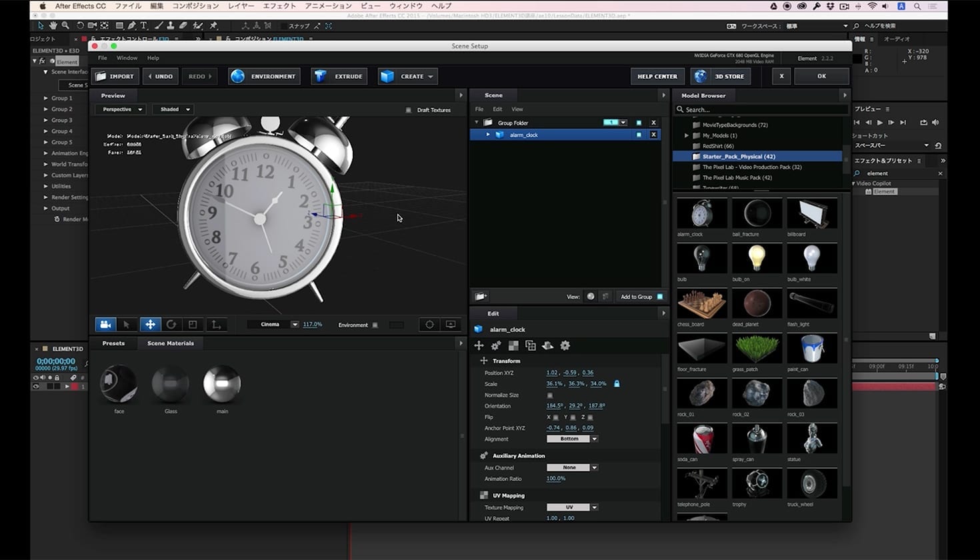
Task: Click the reflect mode icon in Edit toolbar
Action: pos(548,345)
